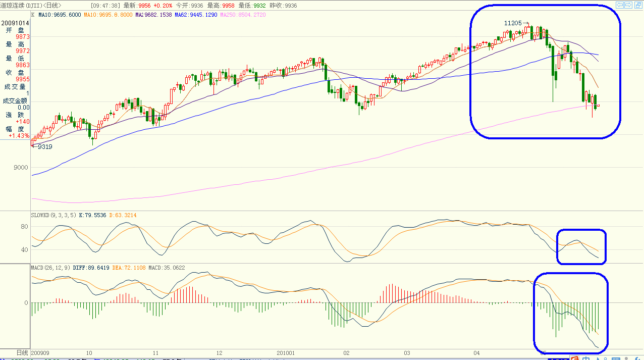Select the close price 9955

[23, 80]
